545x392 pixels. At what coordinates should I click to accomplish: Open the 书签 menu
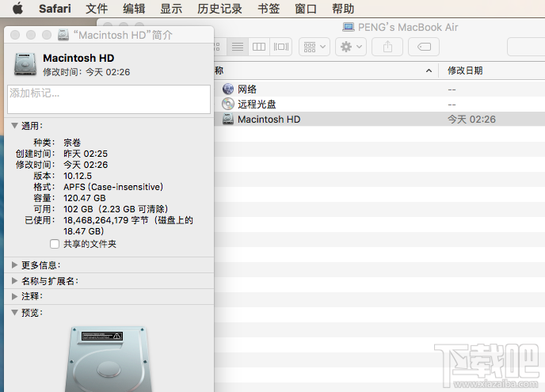click(269, 9)
